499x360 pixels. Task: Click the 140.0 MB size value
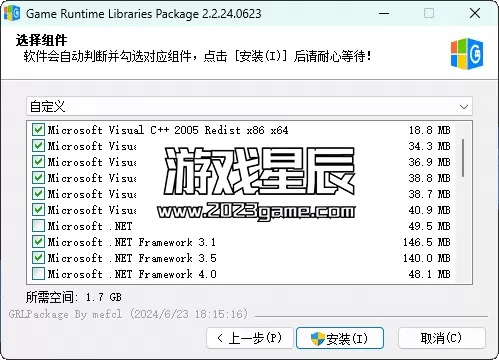427,258
